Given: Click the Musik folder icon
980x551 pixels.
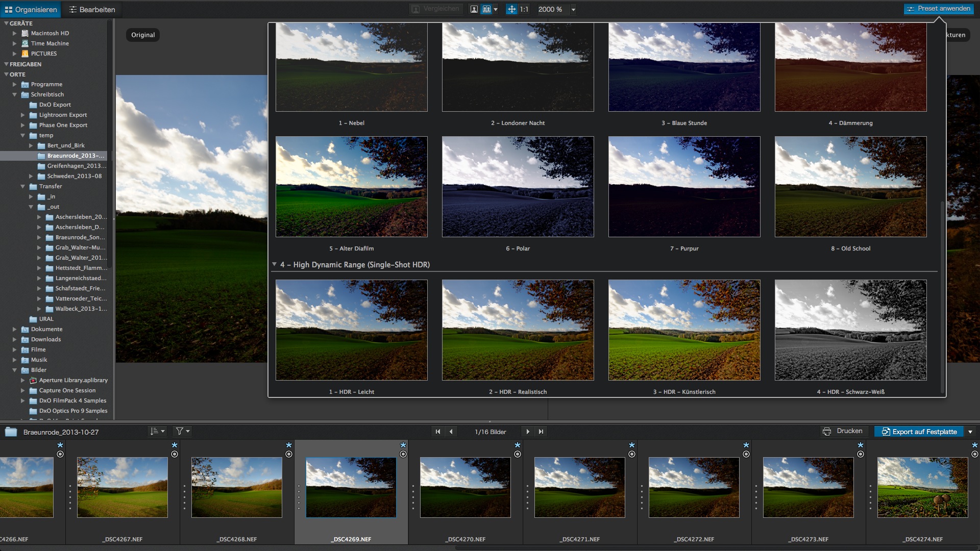Looking at the screenshot, I should coord(24,360).
